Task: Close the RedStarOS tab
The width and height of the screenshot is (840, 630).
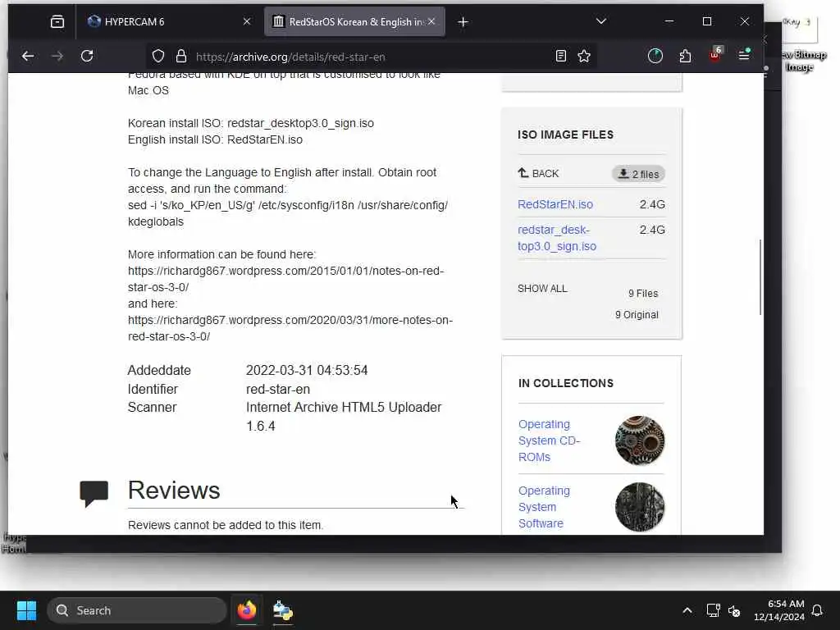Action: (431, 21)
